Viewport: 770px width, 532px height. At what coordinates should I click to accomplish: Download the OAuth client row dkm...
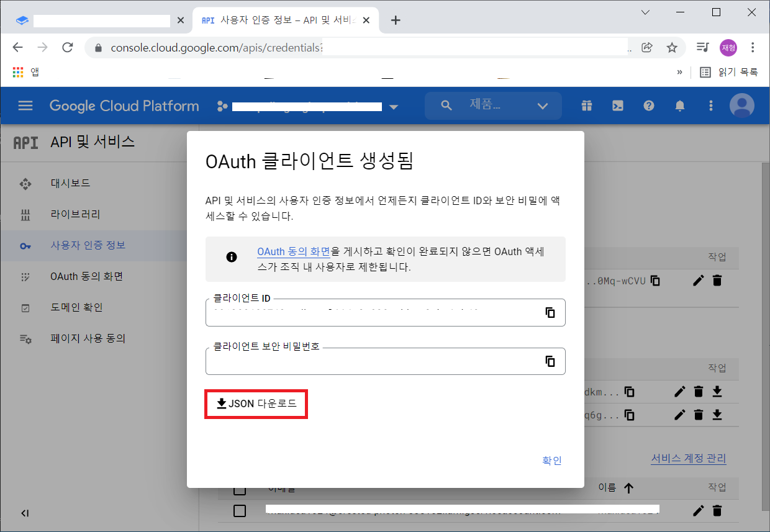(x=717, y=392)
